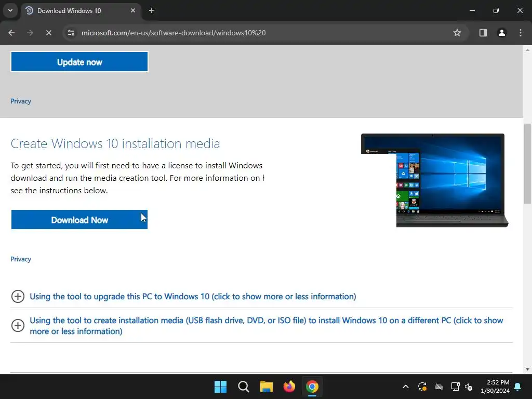The height and width of the screenshot is (399, 532).
Task: Click the sync update tray icon
Action: (422, 387)
